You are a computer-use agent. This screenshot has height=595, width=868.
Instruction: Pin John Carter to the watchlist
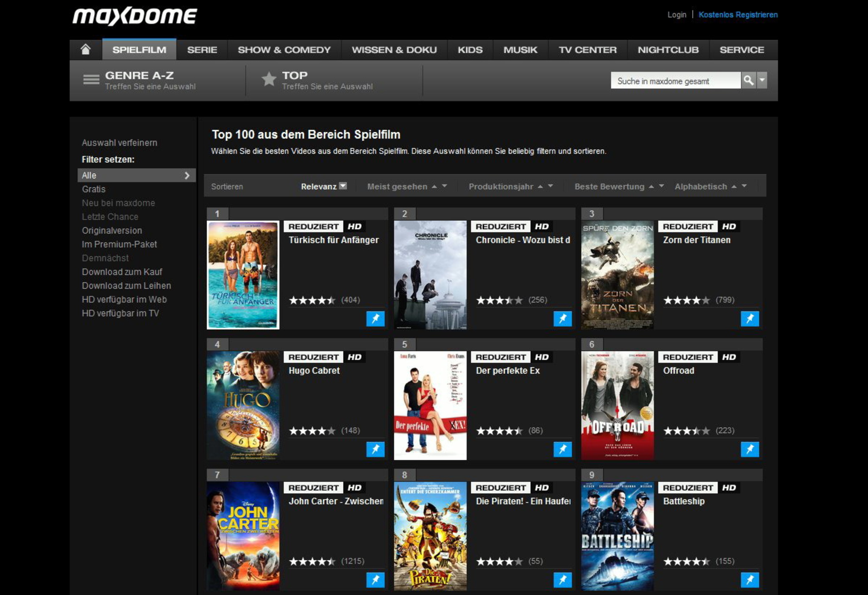click(x=375, y=580)
